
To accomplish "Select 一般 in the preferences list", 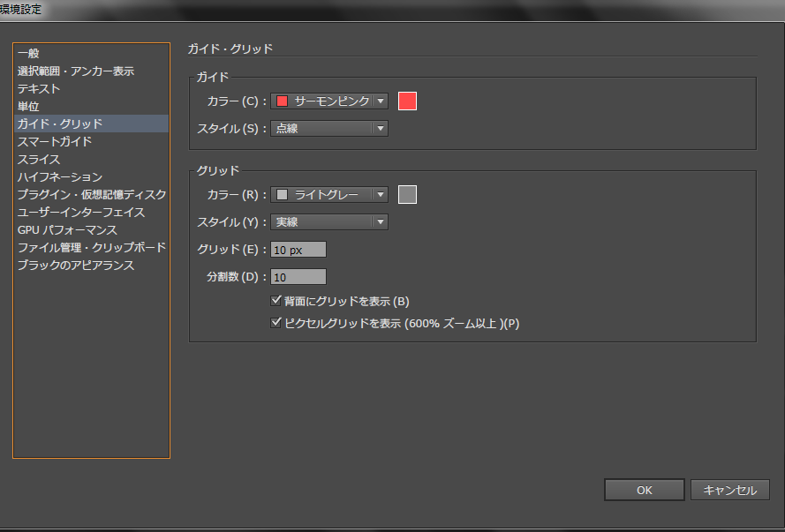I will pos(91,53).
